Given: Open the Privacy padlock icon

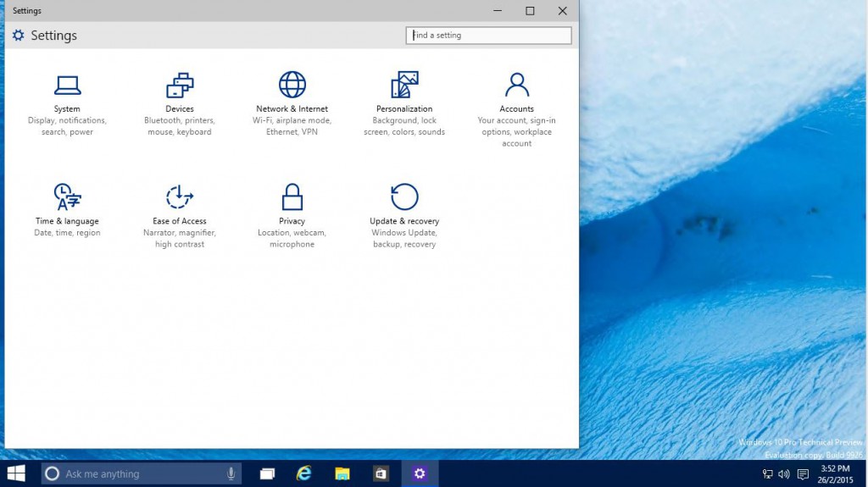Looking at the screenshot, I should coord(292,196).
